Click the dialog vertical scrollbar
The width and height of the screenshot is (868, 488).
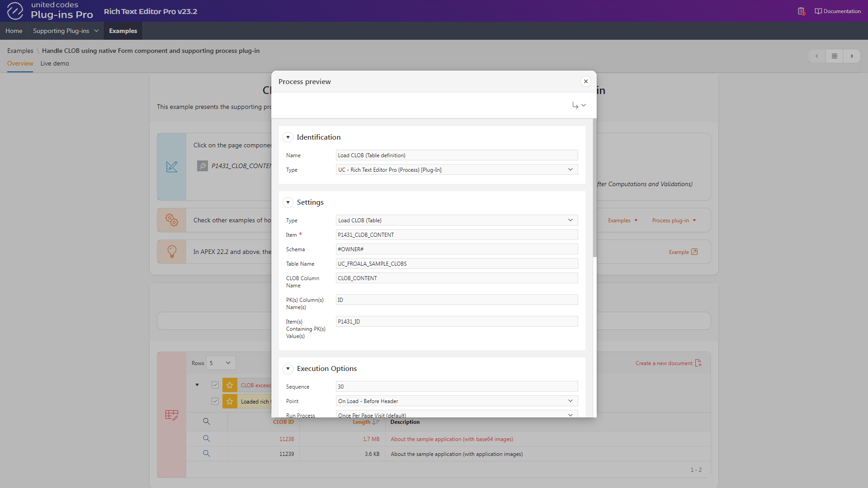pyautogui.click(x=594, y=188)
